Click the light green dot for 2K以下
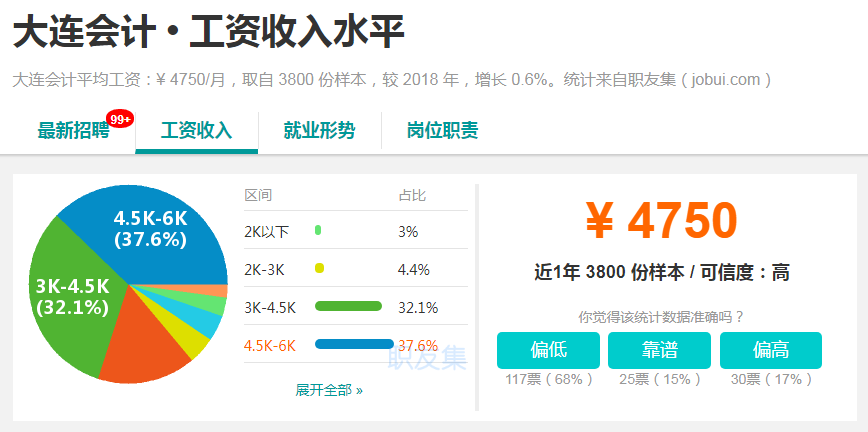The image size is (868, 432). coord(318,231)
